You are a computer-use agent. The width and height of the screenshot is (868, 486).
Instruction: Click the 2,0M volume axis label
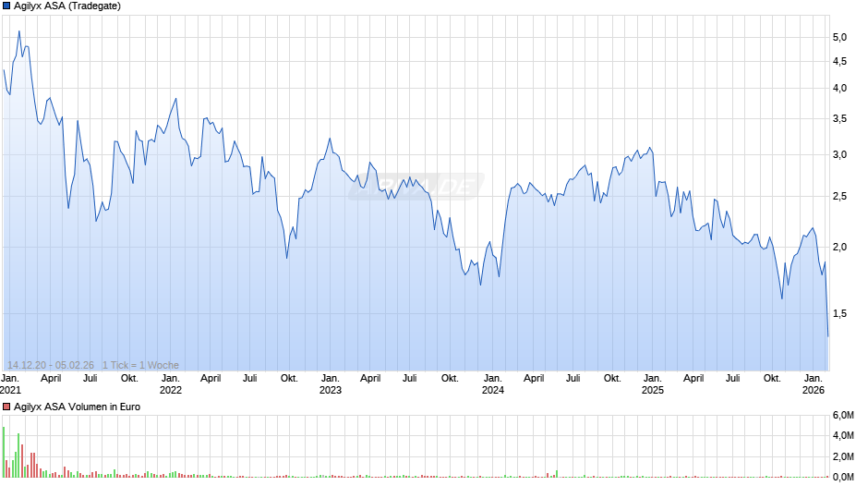tap(843, 456)
